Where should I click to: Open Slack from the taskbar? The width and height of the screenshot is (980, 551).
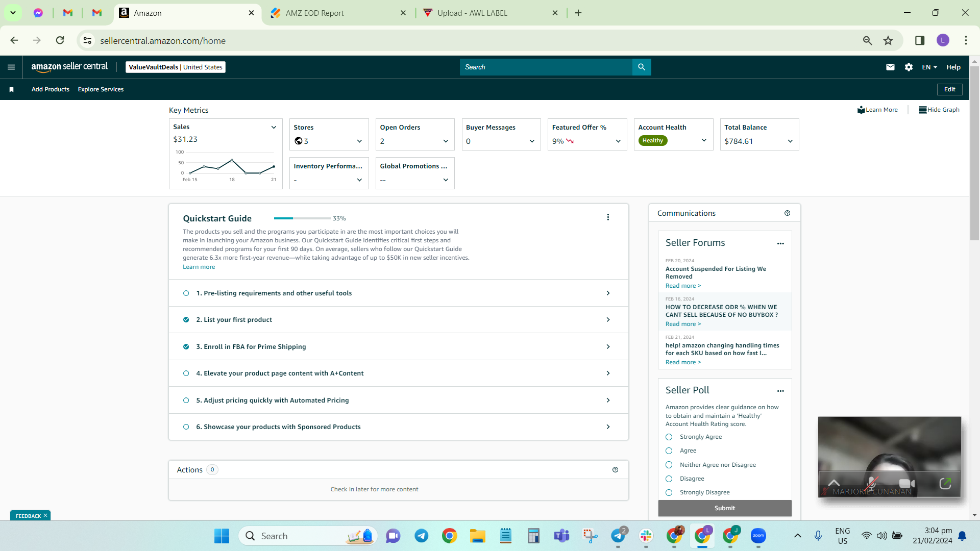point(646,536)
